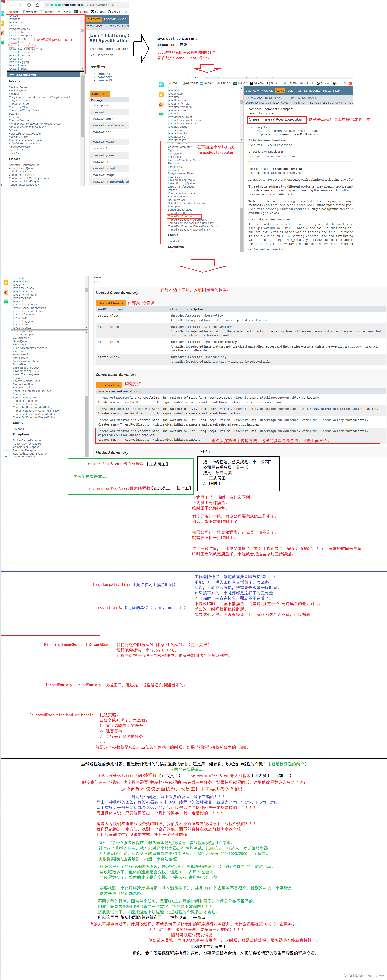The image size is (387, 980).
Task: Open TimeUnit under Enums in constructor summary screenshot
Action: coord(18,429)
